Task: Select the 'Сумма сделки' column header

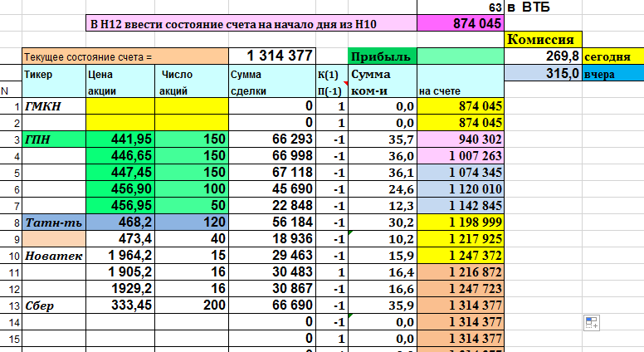Action: click(x=272, y=81)
